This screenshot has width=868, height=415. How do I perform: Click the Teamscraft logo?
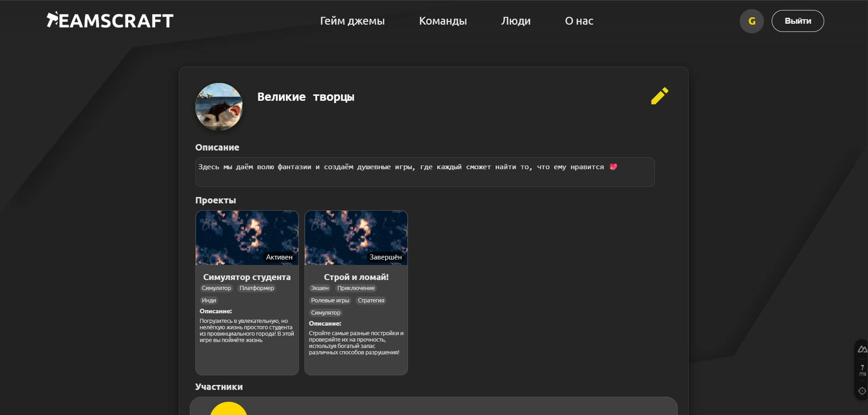click(x=110, y=20)
